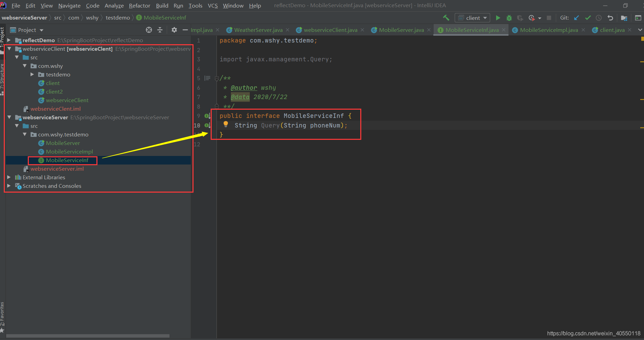This screenshot has height=340, width=644.
Task: Start debugging with the bug icon
Action: [509, 18]
